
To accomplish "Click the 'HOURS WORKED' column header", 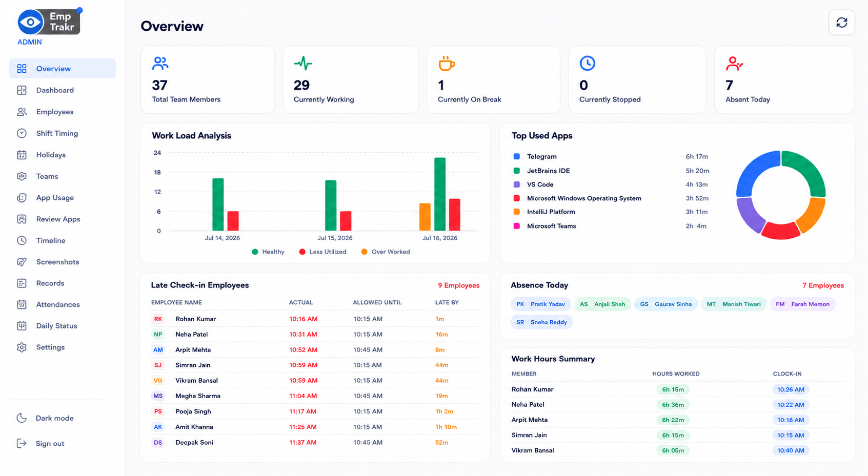I will [x=676, y=374].
